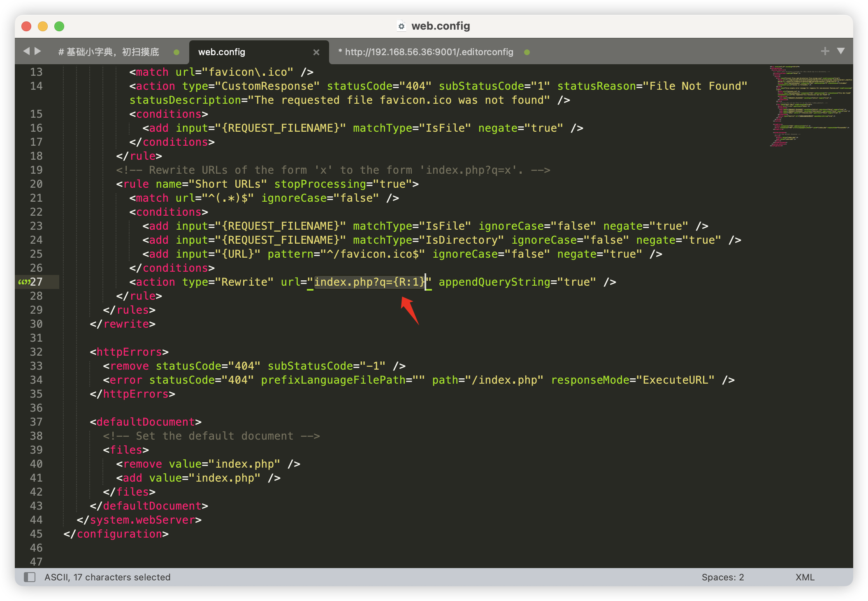Click line number 13 in gutter
868x601 pixels.
[36, 72]
